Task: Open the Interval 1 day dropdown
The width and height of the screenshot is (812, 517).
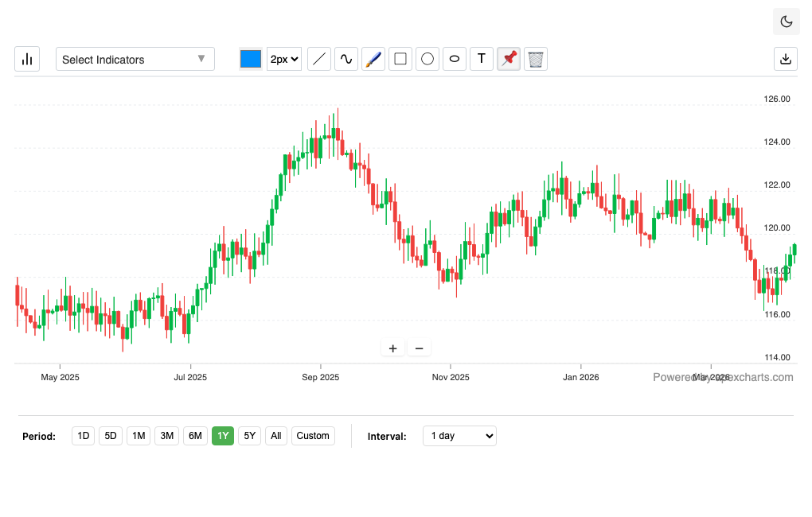Action: point(459,436)
